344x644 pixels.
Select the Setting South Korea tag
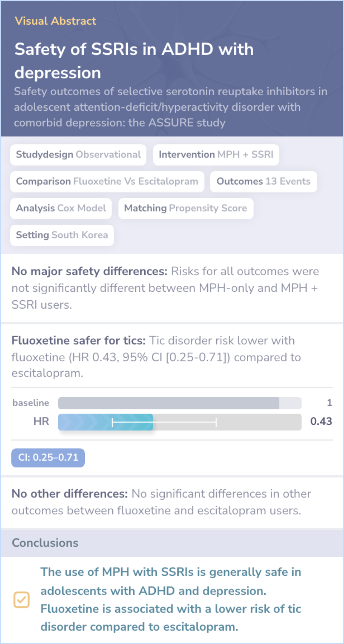(62, 235)
